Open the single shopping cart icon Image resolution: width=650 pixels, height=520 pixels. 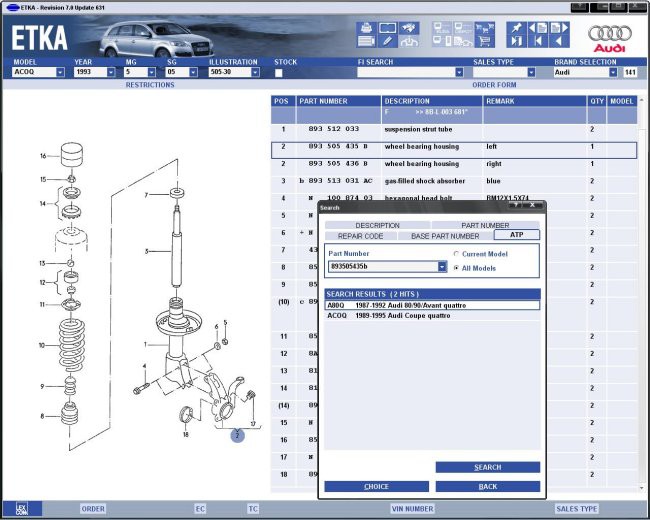click(485, 41)
